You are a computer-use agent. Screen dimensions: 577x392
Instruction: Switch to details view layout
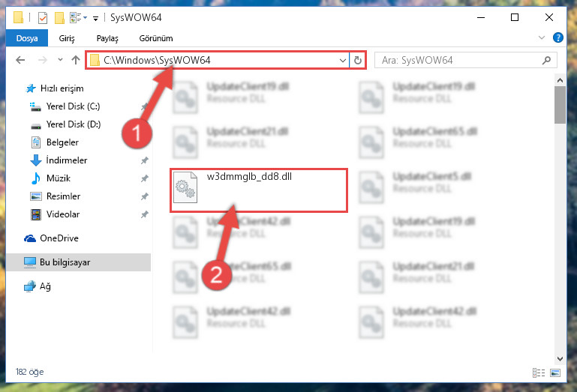539,373
